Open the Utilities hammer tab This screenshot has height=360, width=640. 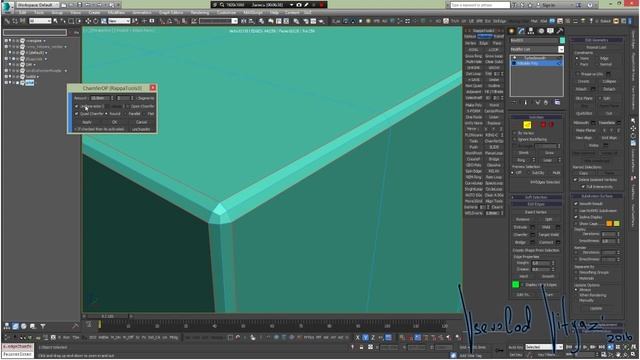coord(560,31)
